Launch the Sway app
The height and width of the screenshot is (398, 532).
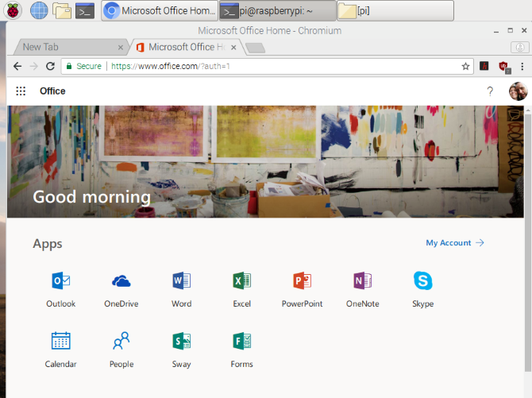point(181,342)
